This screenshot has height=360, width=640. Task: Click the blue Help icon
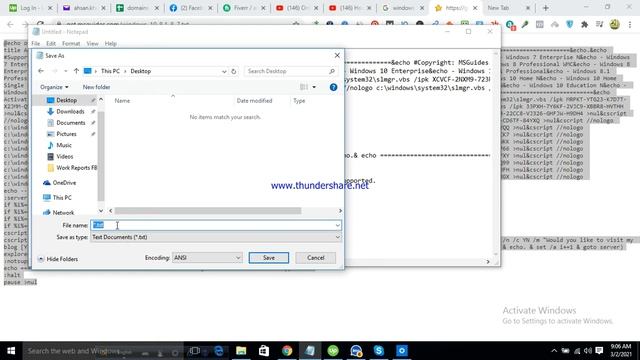pyautogui.click(x=333, y=87)
